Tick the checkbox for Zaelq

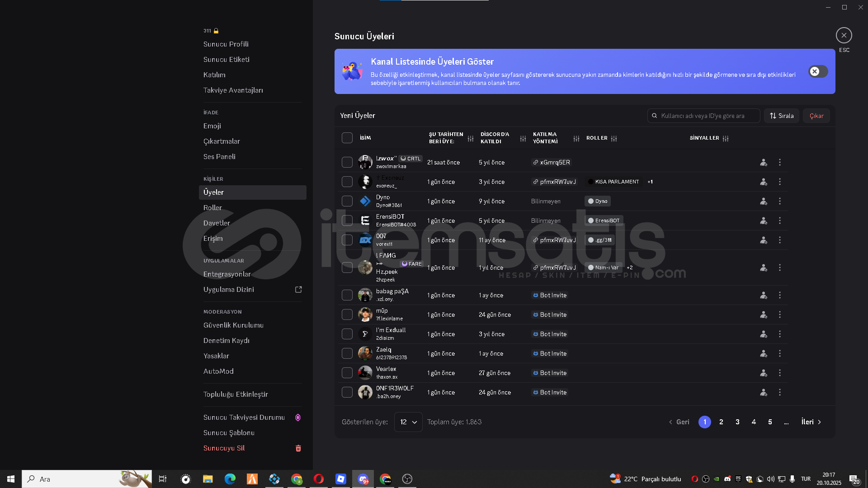coord(347,353)
